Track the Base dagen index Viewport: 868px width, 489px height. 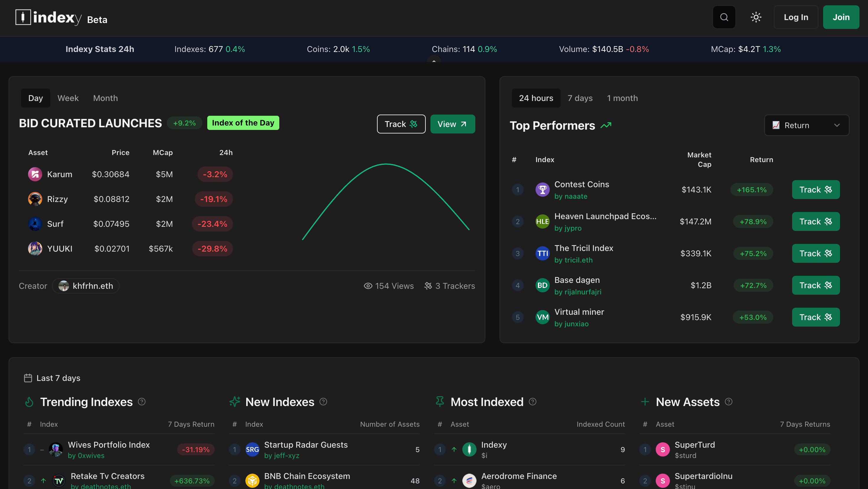[x=815, y=286]
